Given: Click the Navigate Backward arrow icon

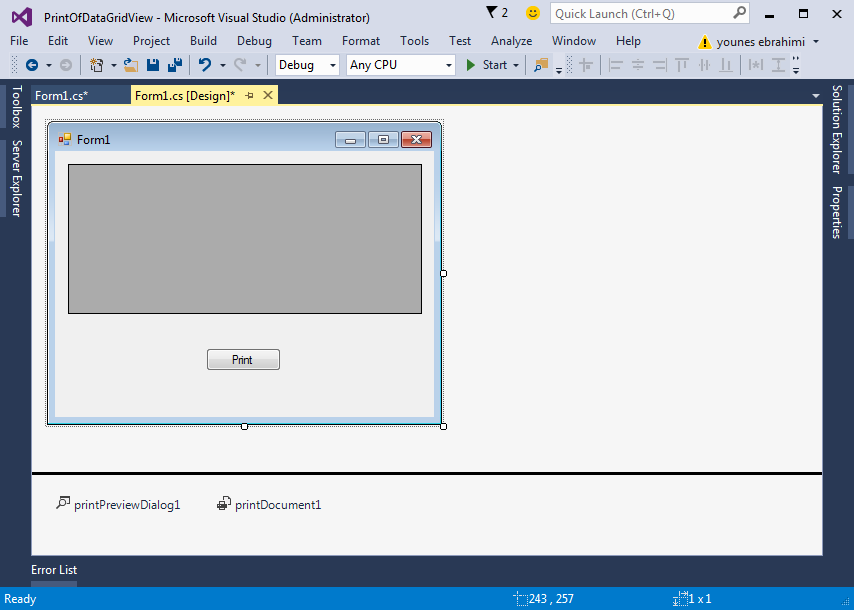Looking at the screenshot, I should point(31,65).
